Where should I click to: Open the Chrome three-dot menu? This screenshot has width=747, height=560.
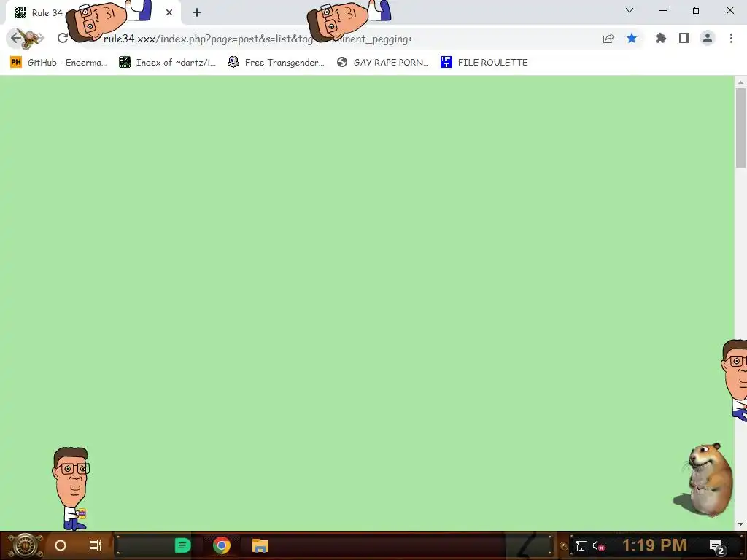click(731, 38)
